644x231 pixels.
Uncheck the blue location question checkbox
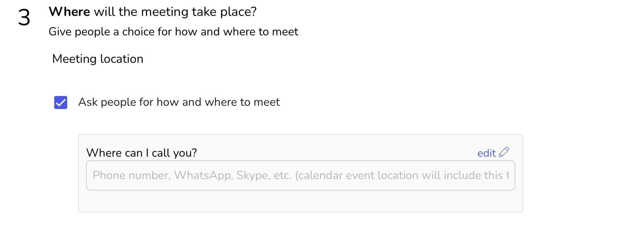click(x=61, y=103)
